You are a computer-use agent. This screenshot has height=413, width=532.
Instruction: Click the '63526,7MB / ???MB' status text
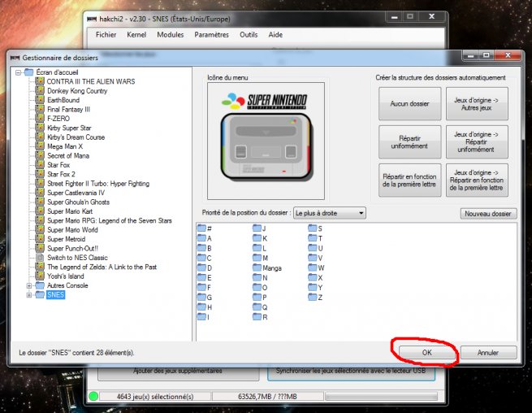point(267,397)
